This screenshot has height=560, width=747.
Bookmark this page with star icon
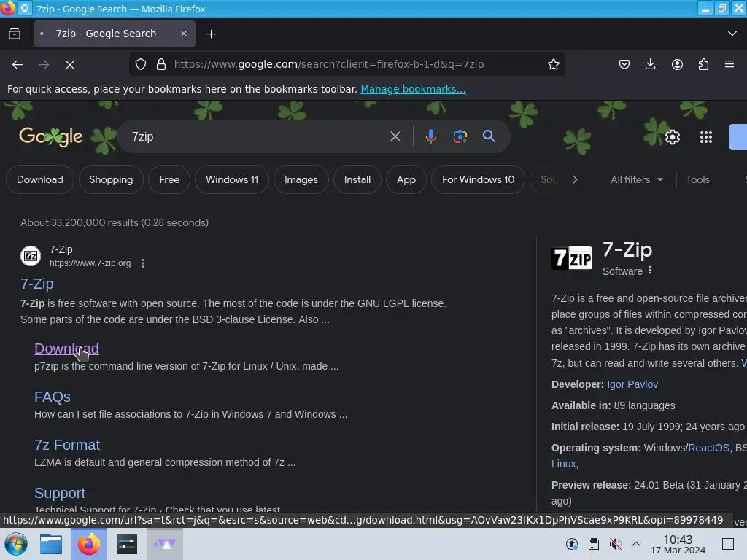tap(553, 64)
